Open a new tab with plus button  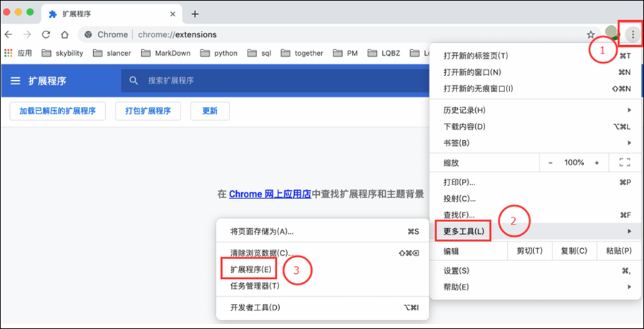tap(195, 14)
